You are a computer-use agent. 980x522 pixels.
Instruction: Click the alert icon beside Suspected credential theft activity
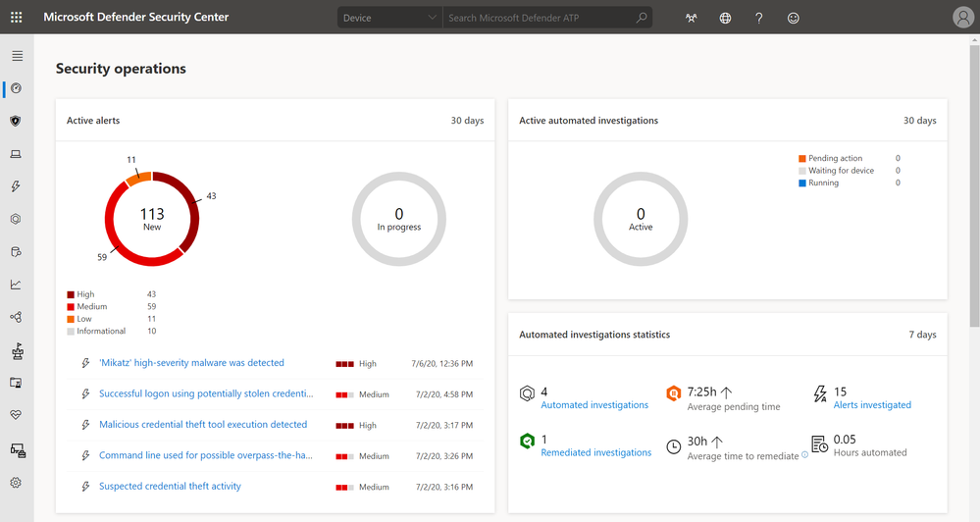(85, 487)
